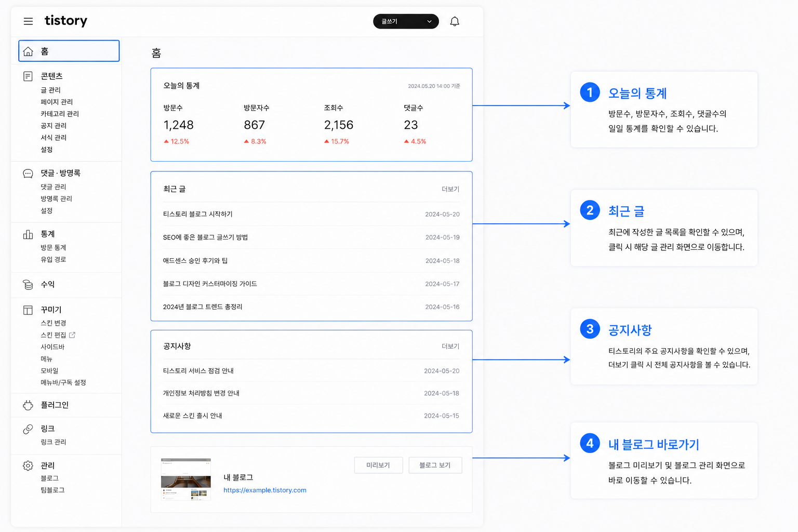Image resolution: width=798 pixels, height=532 pixels.
Task: Open 블로그 under 관리
Action: [50, 478]
